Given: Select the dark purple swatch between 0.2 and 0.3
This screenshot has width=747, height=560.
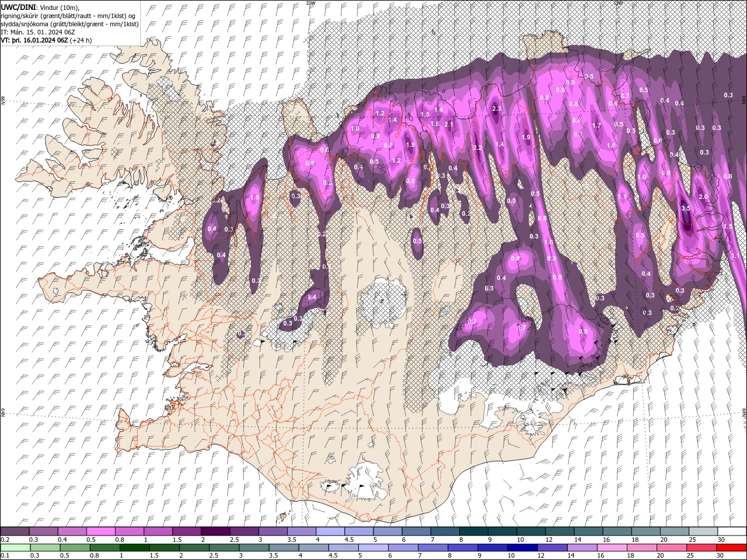Looking at the screenshot, I should [x=15, y=531].
